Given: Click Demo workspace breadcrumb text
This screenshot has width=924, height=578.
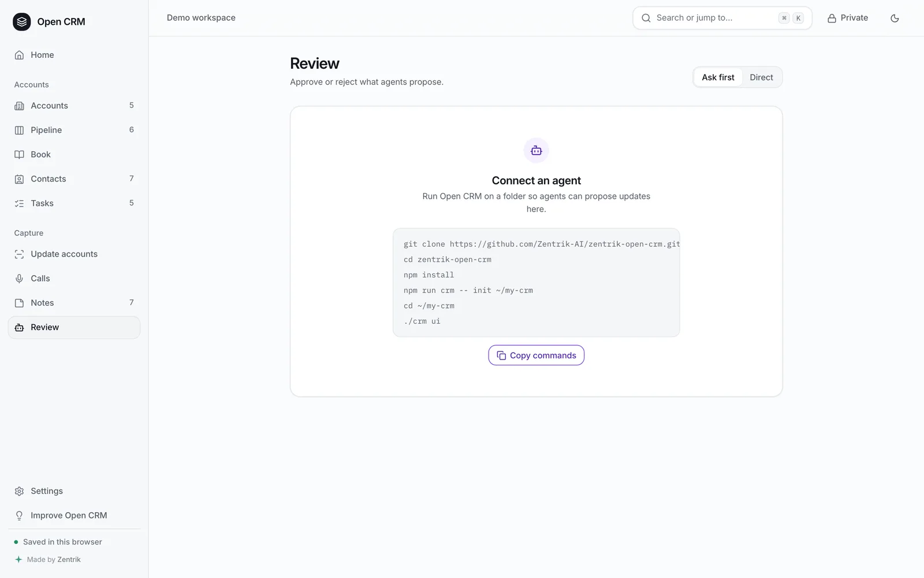Looking at the screenshot, I should (201, 18).
